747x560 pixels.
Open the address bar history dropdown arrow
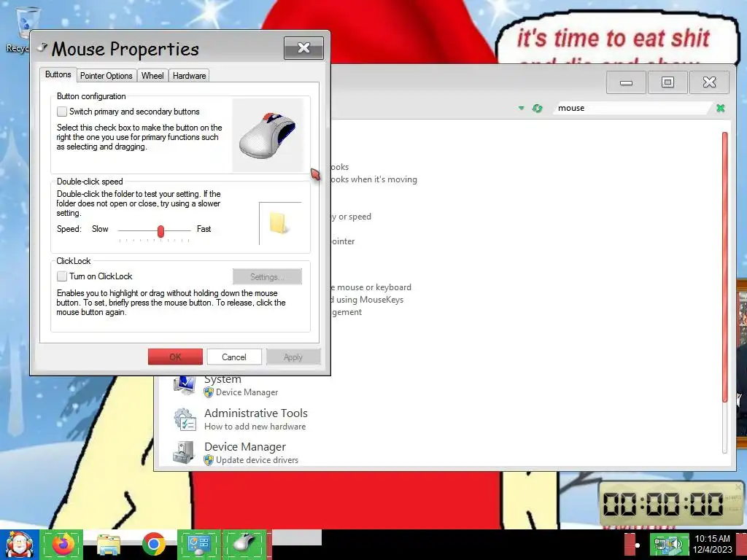pos(521,108)
